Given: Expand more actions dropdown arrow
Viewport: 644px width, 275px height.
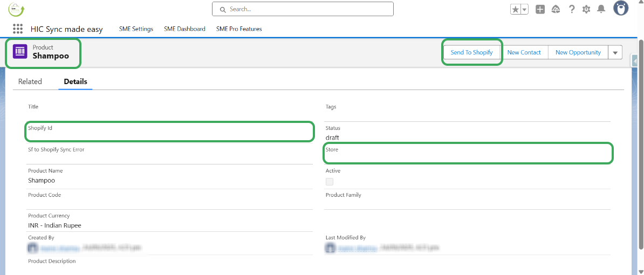Looking at the screenshot, I should click(615, 52).
